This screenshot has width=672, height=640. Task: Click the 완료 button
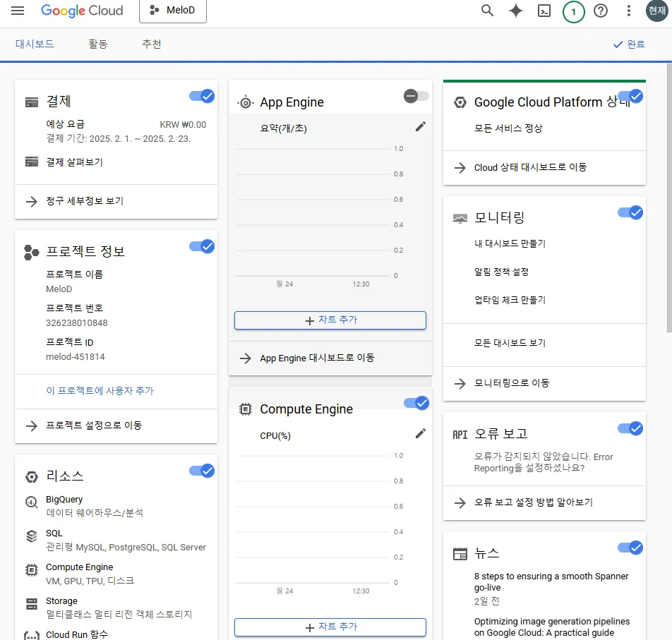[x=629, y=44]
